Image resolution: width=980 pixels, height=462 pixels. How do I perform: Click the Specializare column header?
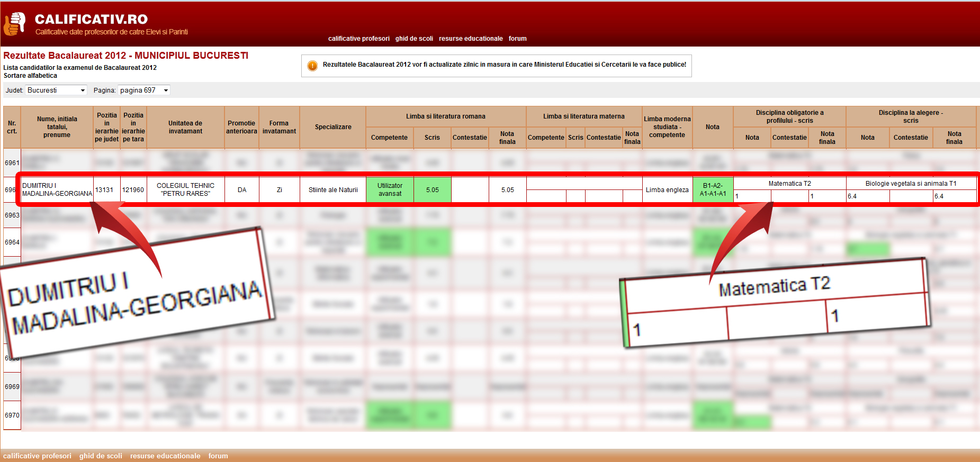(333, 127)
